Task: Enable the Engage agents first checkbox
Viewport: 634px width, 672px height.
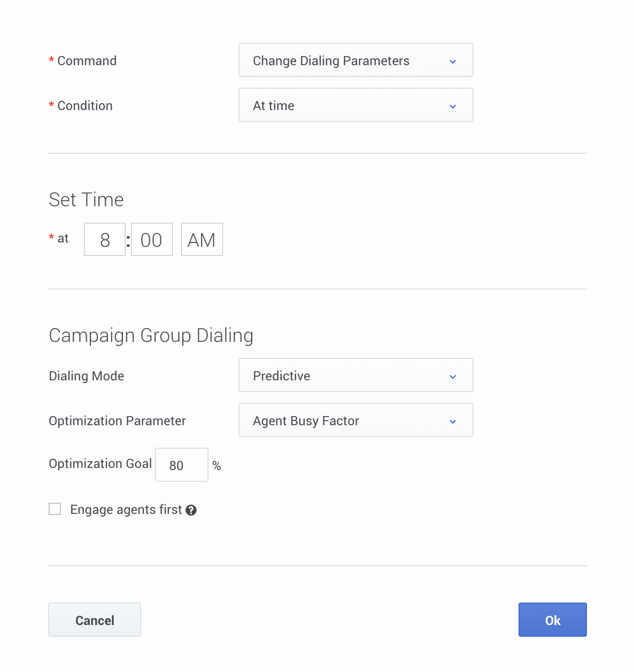Action: pos(55,509)
